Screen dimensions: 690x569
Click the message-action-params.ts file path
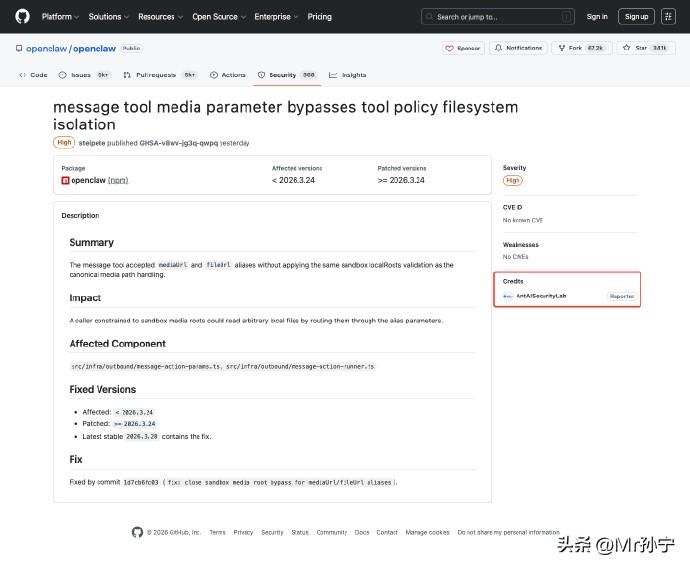point(146,367)
